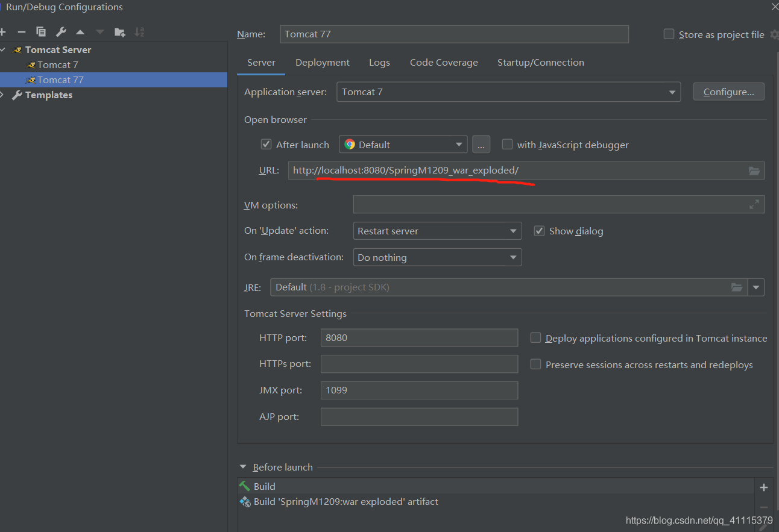Expand the VM options field with arrows icon
The width and height of the screenshot is (779, 532).
tap(754, 205)
